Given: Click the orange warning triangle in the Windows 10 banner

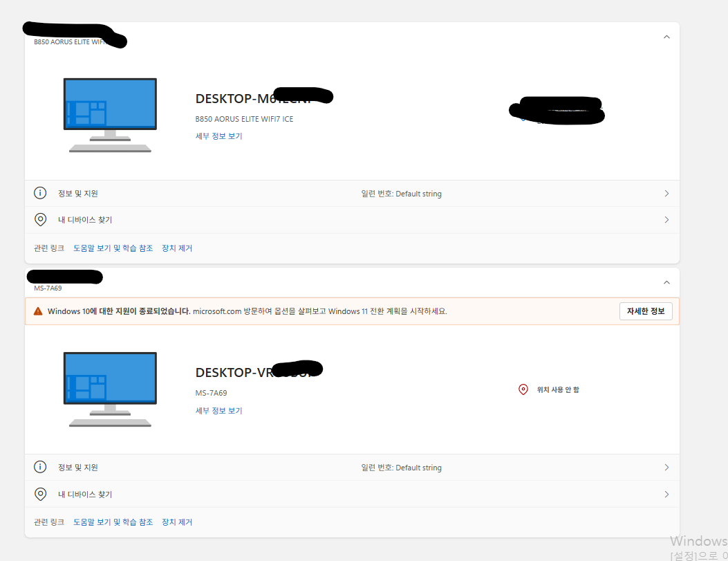Looking at the screenshot, I should tap(38, 311).
